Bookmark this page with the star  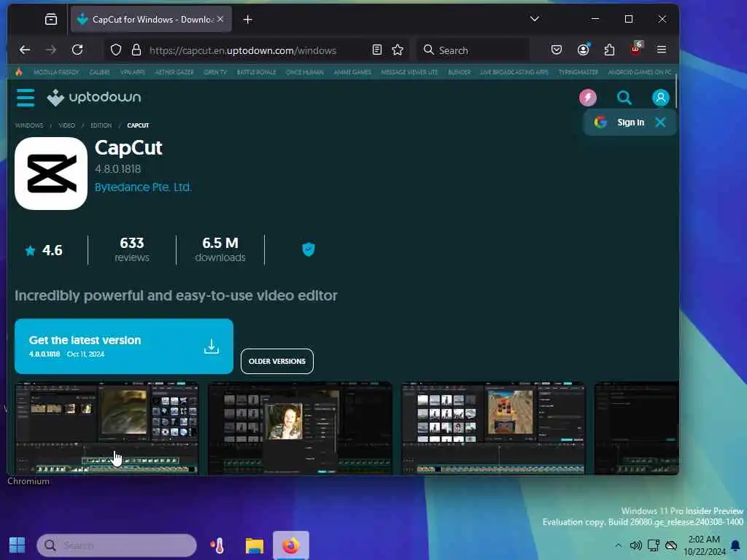(398, 50)
